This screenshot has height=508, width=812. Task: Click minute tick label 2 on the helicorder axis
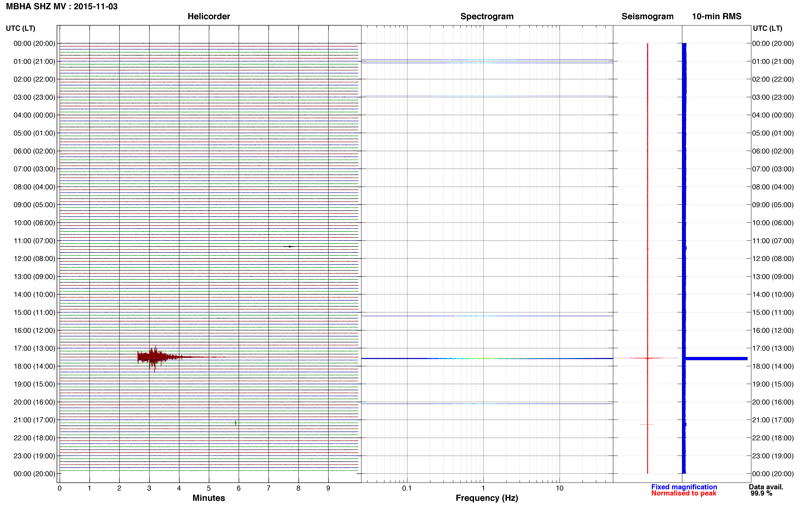click(x=119, y=488)
